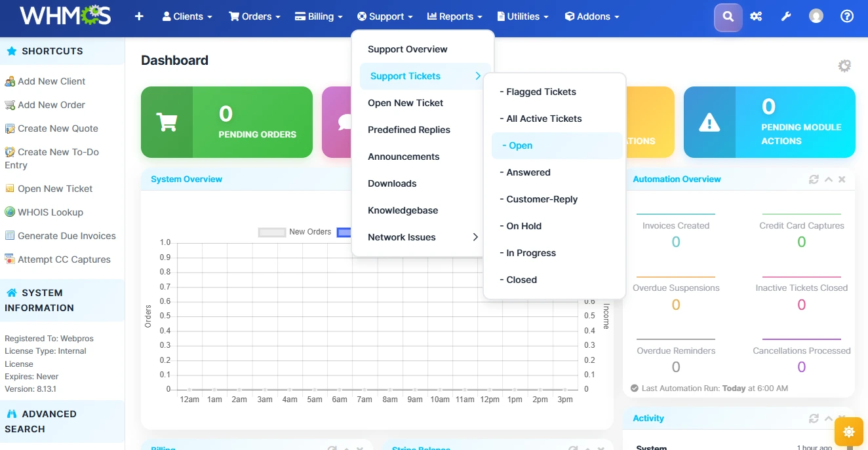Screen dimensions: 868x450
Task: Choose Predefined Replies from Support menu
Action: click(409, 130)
